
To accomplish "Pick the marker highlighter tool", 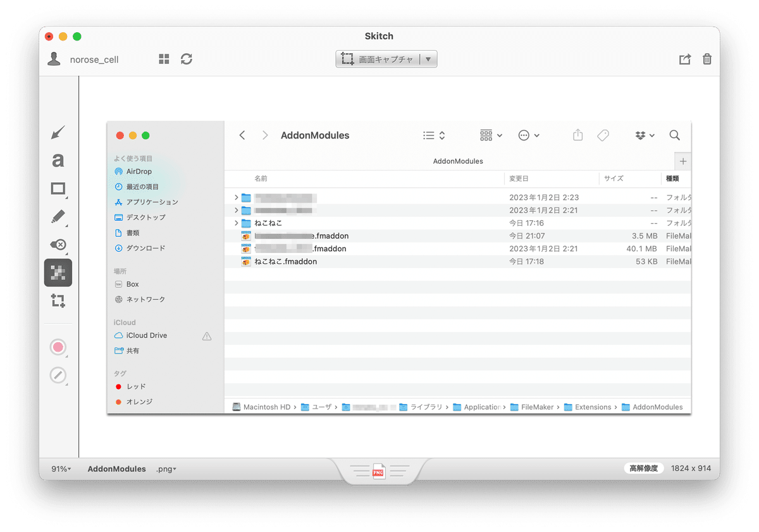I will 58,216.
